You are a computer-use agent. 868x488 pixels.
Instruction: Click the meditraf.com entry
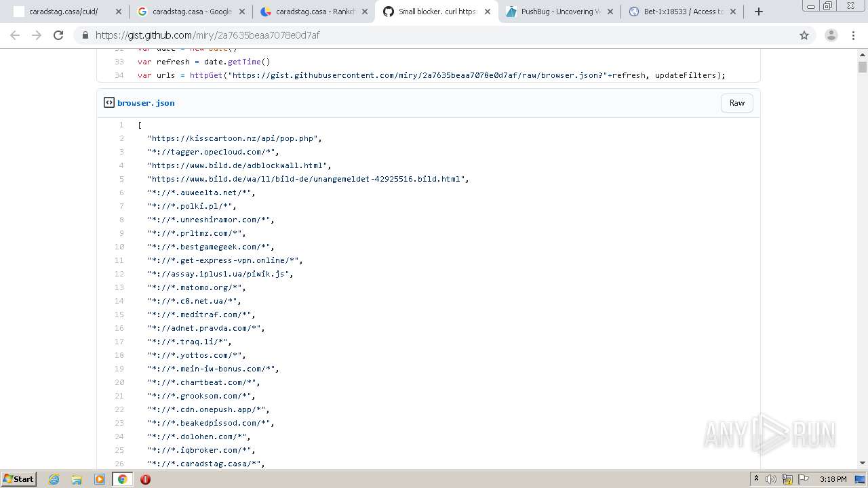[201, 314]
